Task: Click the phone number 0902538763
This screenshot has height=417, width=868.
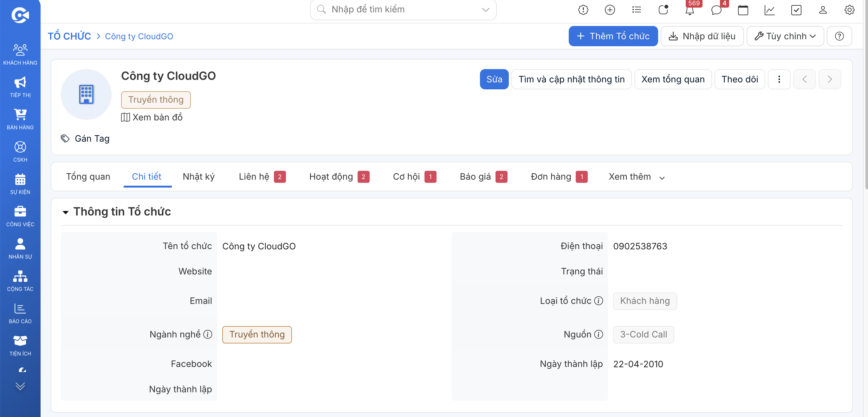Action: pyautogui.click(x=640, y=246)
